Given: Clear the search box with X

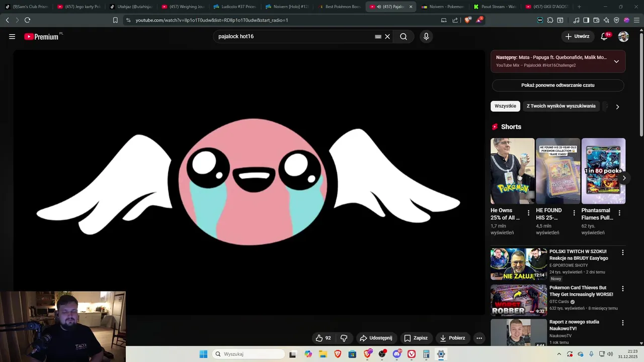Looking at the screenshot, I should pos(387,36).
